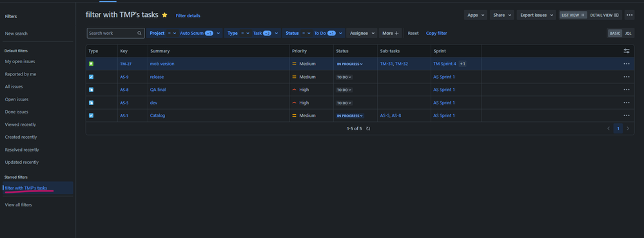Open the Assignee filter dropdown
Image resolution: width=644 pixels, height=238 pixels.
tap(362, 34)
